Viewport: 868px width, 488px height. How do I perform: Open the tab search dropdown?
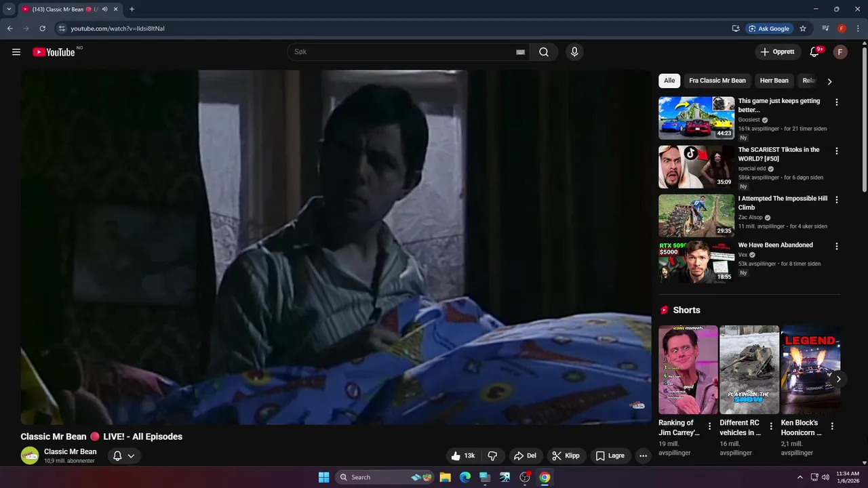click(9, 9)
